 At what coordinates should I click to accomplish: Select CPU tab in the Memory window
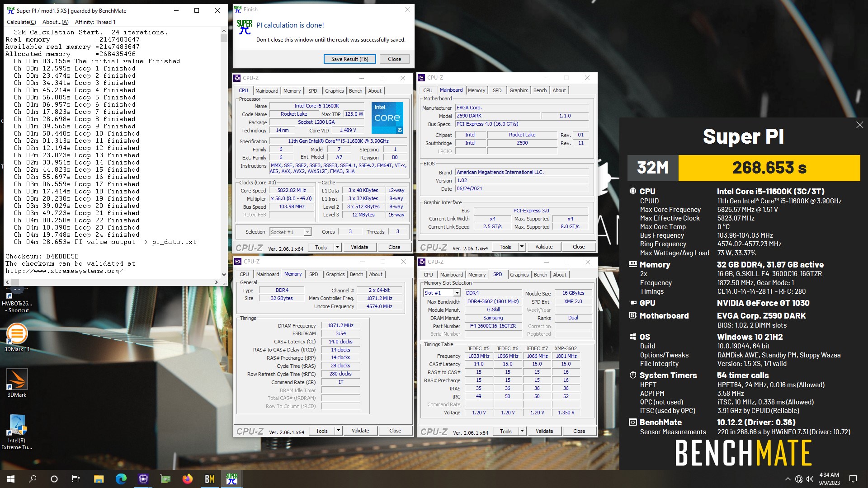(244, 274)
